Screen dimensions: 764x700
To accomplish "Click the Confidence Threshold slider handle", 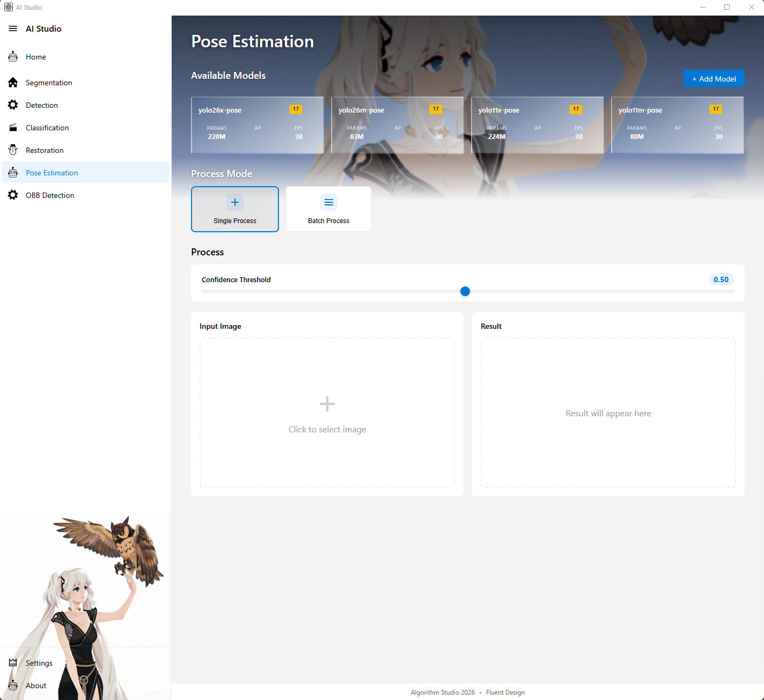I will [x=465, y=291].
